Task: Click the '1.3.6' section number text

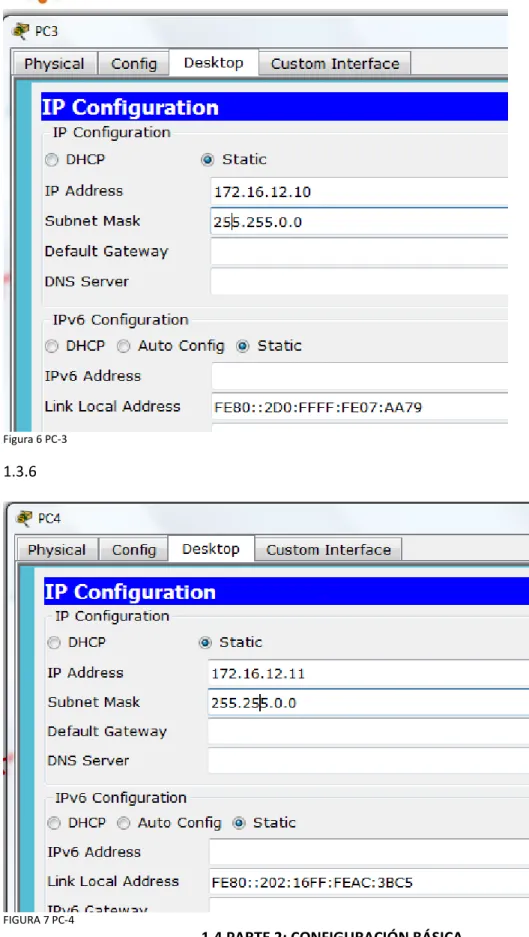Action: 20,471
